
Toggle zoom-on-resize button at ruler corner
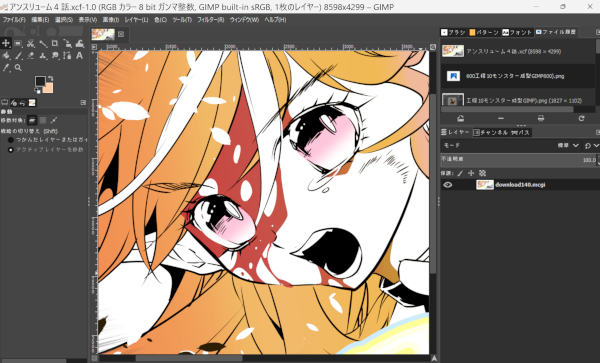(x=433, y=47)
